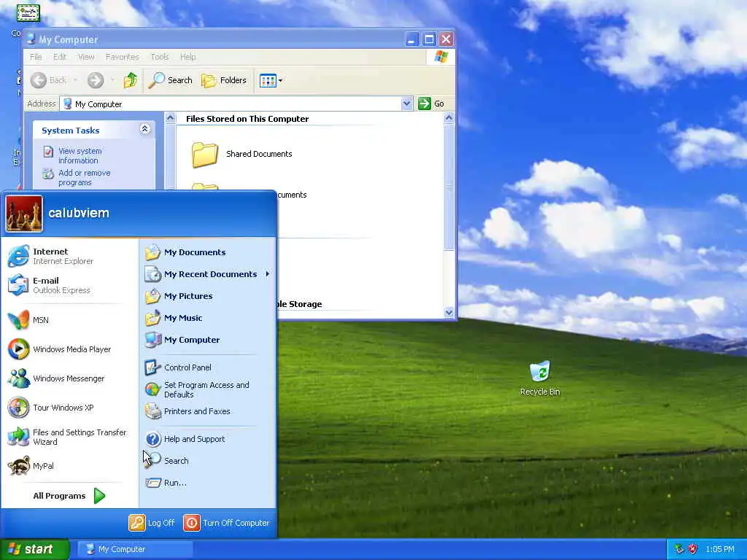Image resolution: width=747 pixels, height=560 pixels.
Task: Collapse the System Tasks panel
Action: coord(145,129)
